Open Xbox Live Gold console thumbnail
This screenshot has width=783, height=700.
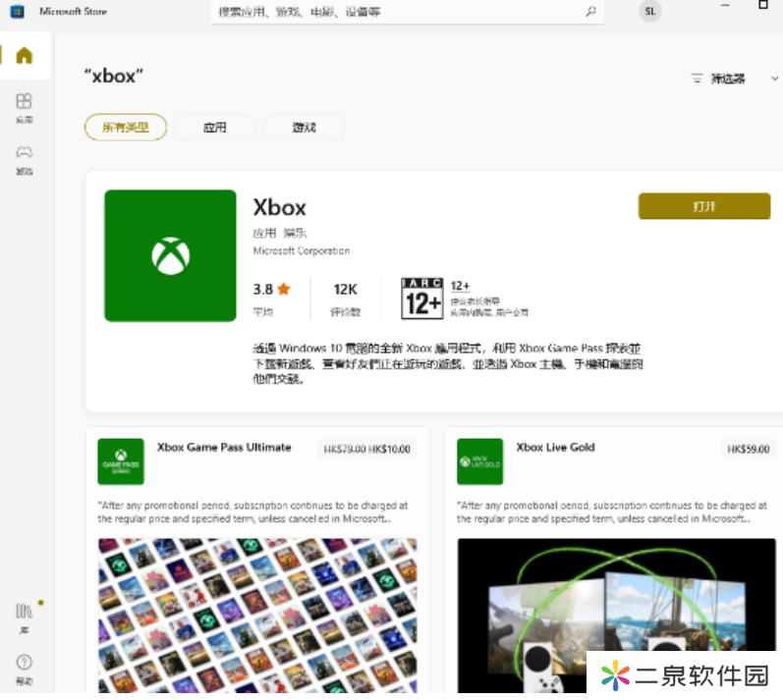click(616, 616)
